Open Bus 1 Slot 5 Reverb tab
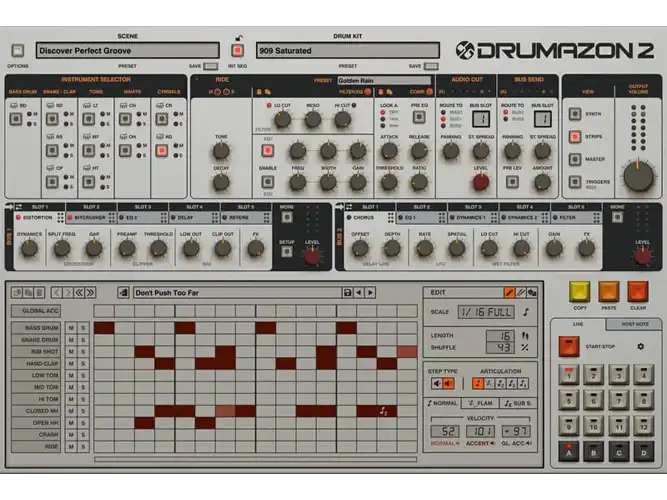 point(245,217)
